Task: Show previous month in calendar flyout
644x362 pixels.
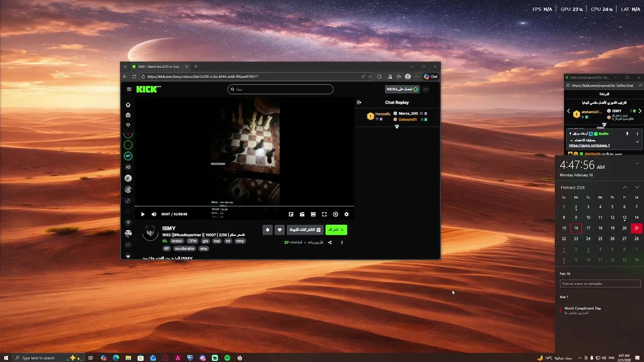Action: [625, 187]
